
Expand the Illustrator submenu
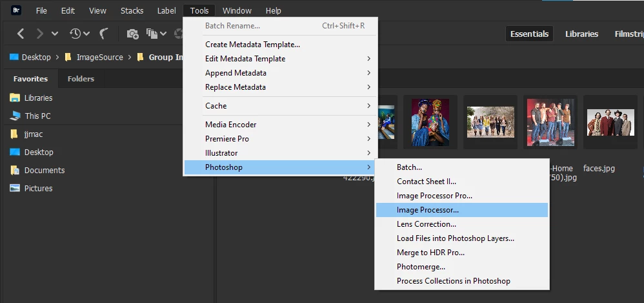(x=280, y=153)
